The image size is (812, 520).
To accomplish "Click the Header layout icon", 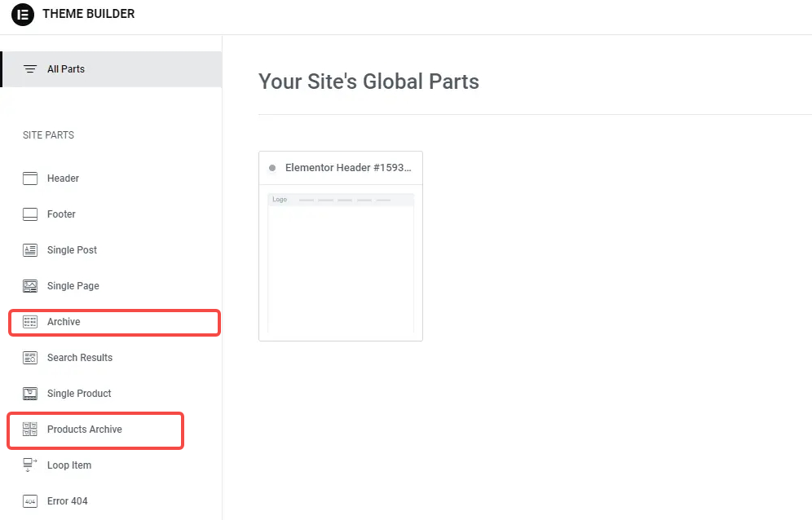I will click(x=30, y=178).
